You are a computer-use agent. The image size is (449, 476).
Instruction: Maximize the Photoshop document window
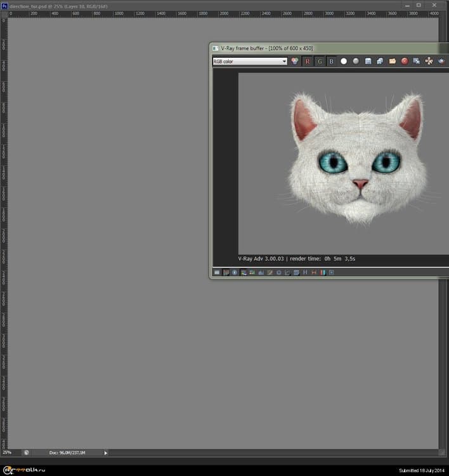419,5
